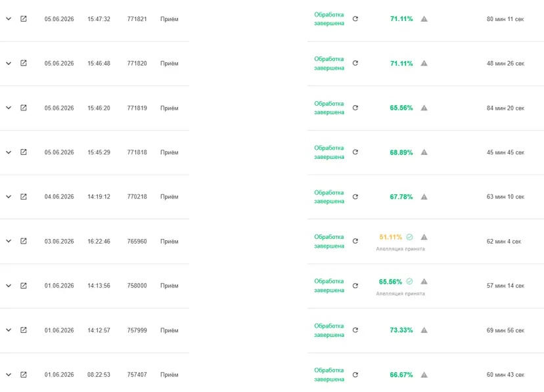Click appeal accepted checkmark next to 51.11%

(409, 237)
